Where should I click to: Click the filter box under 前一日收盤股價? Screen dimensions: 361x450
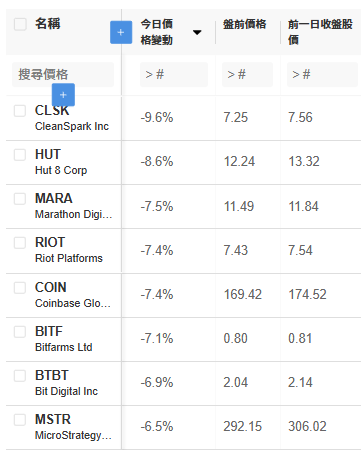click(322, 74)
